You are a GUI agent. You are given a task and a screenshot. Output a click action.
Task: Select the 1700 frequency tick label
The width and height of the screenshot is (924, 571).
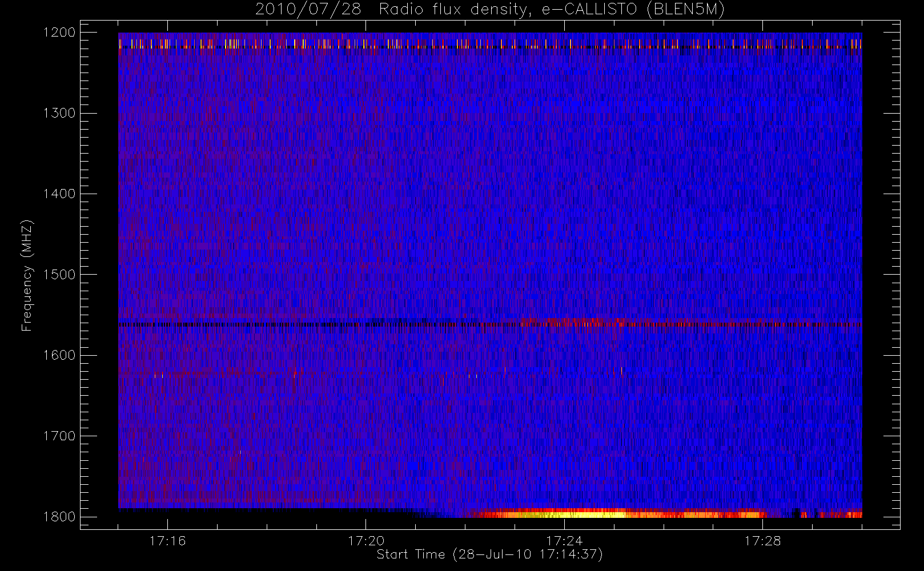click(59, 436)
